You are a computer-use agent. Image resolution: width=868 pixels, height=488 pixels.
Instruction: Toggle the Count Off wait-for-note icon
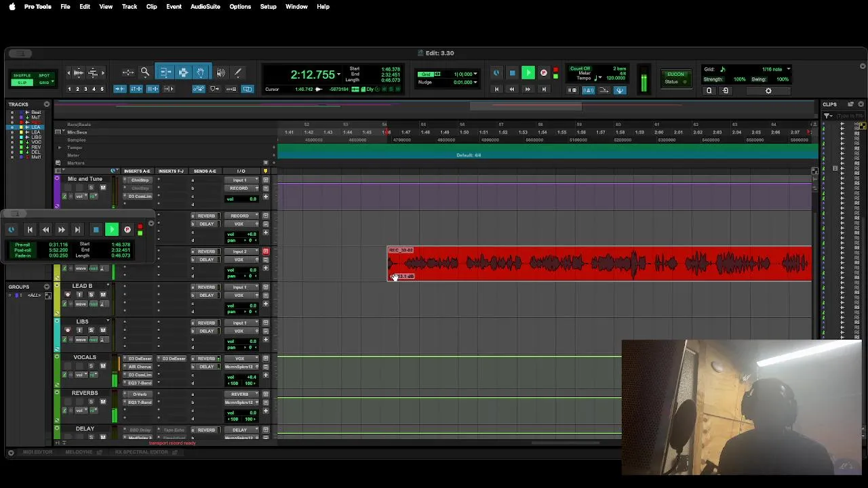574,89
